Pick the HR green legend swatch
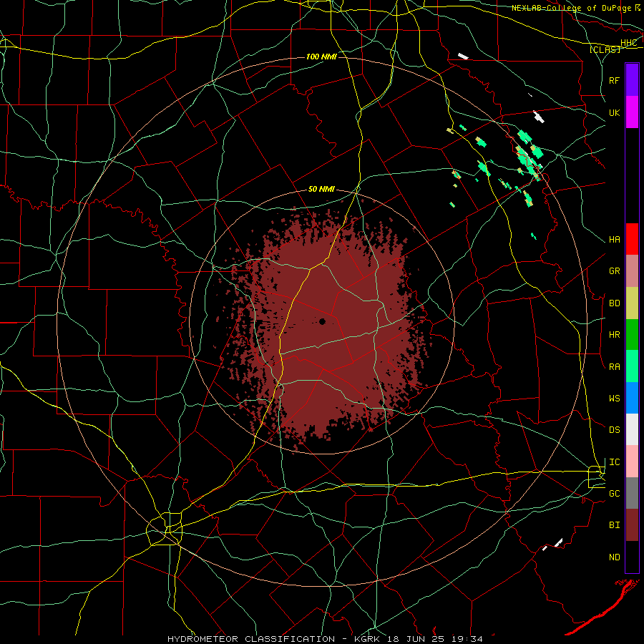This screenshot has height=644, width=644. click(x=632, y=335)
